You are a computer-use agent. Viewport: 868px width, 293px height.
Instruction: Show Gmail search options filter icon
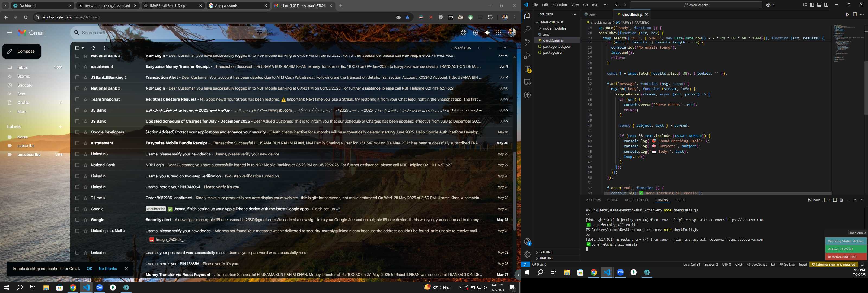click(x=260, y=33)
